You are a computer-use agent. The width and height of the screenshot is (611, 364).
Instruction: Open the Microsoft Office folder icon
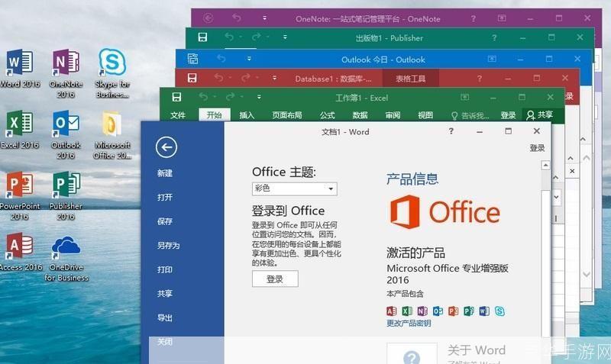click(x=112, y=134)
